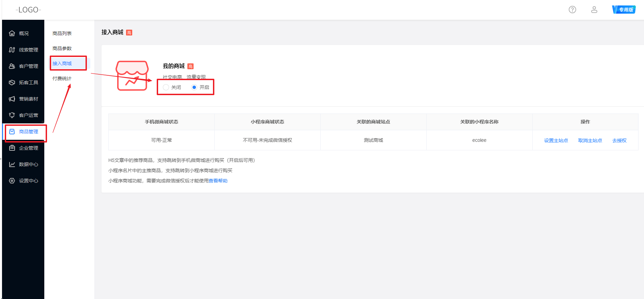This screenshot has width=644, height=299.
Task: Select the 关闭 radio button
Action: 166,87
